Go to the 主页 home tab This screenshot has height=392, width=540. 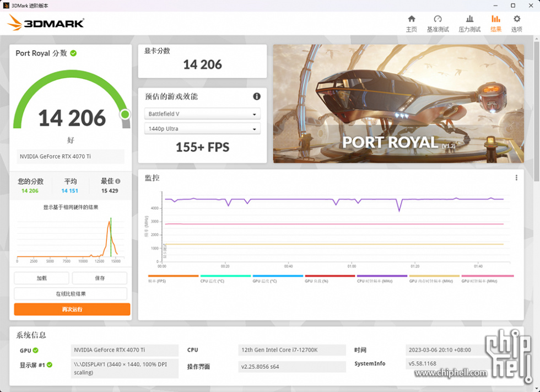coord(411,23)
